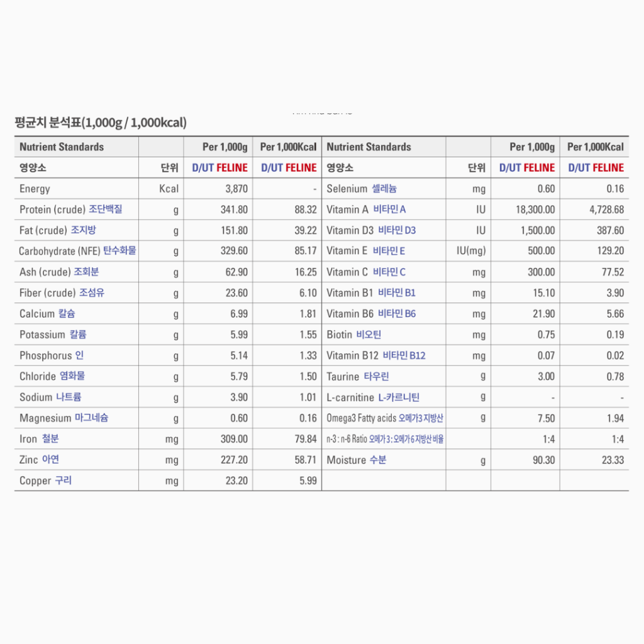This screenshot has width=644, height=644.
Task: Click the Vitamin A value "18,300.00"
Action: 535,210
